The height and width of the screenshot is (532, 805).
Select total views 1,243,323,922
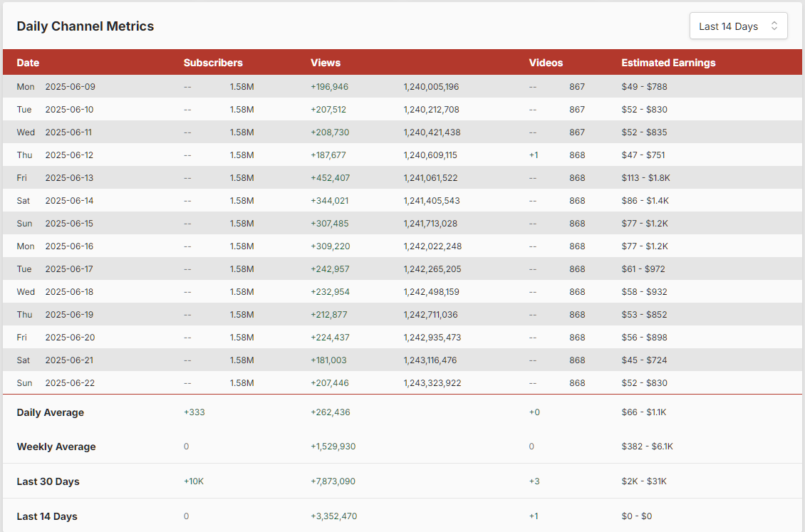click(x=432, y=382)
